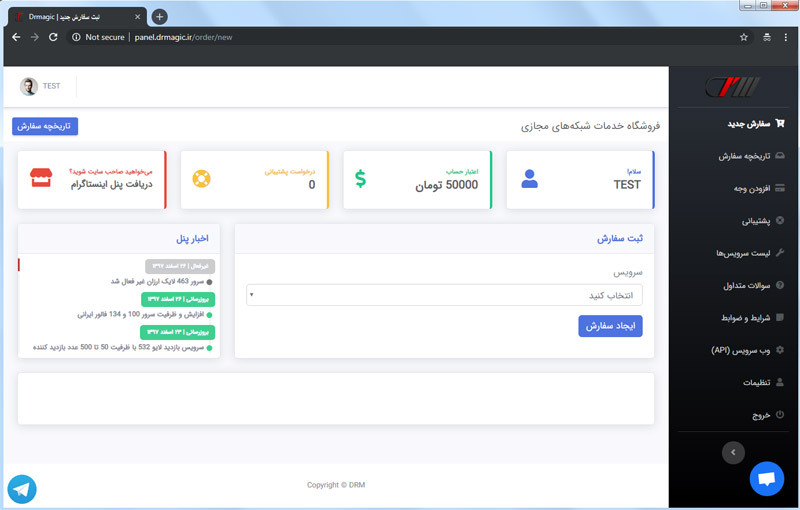Click the TEST user avatar picture
800x510 pixels.
(x=29, y=86)
